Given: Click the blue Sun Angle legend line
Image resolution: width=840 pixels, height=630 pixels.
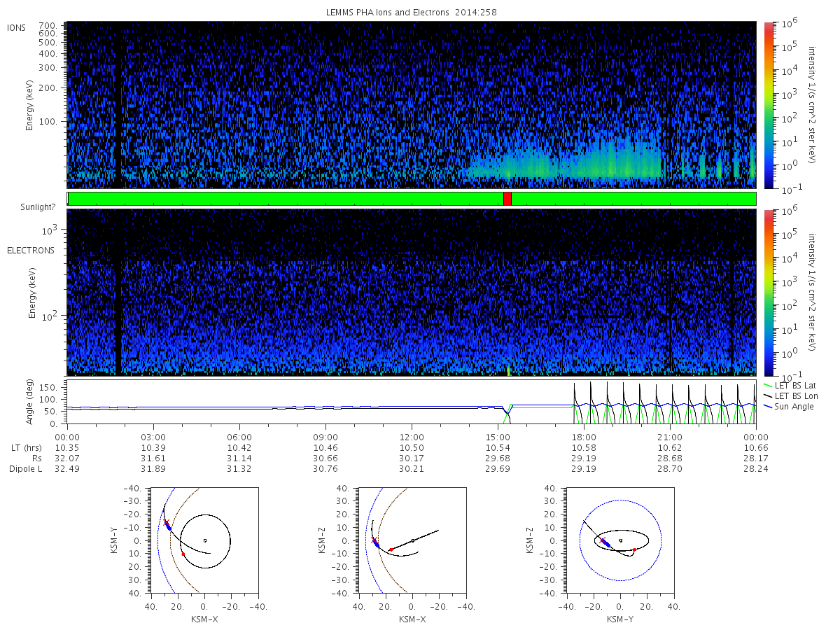Looking at the screenshot, I should pyautogui.click(x=767, y=407).
